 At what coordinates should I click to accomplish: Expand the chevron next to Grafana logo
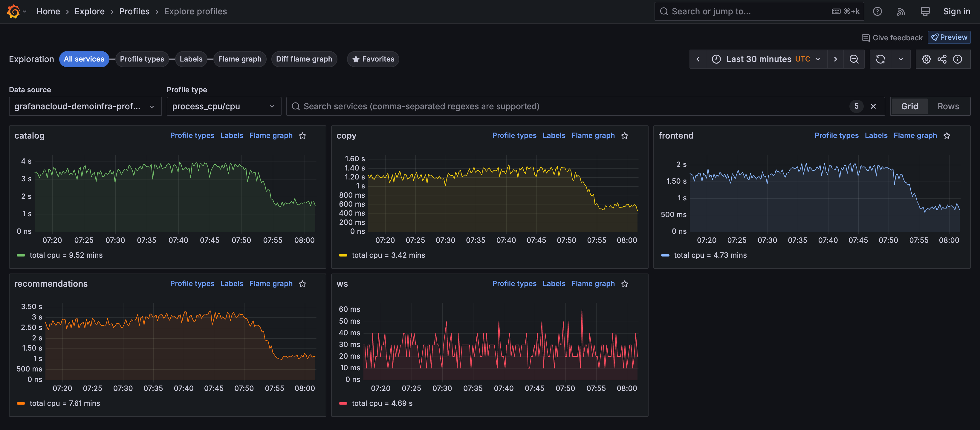[25, 11]
